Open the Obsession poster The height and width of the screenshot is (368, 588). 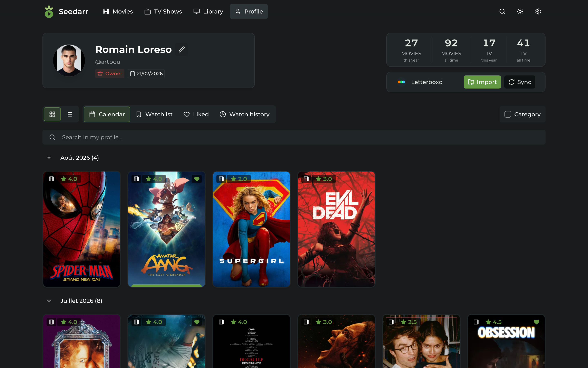click(506, 341)
